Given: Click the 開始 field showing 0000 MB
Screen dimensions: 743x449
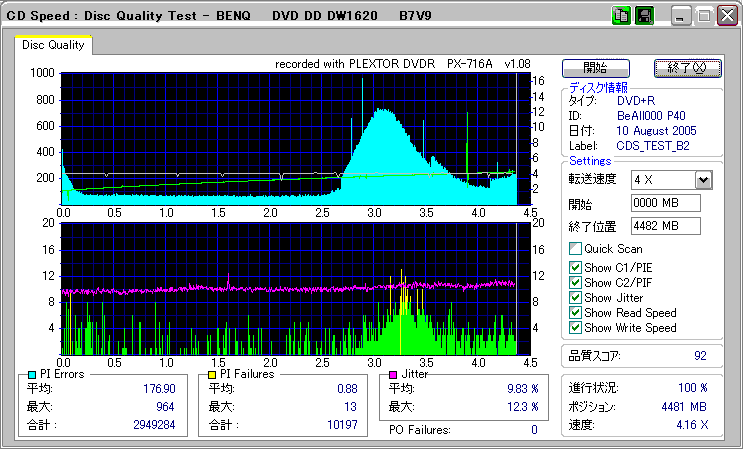Looking at the screenshot, I should (665, 203).
